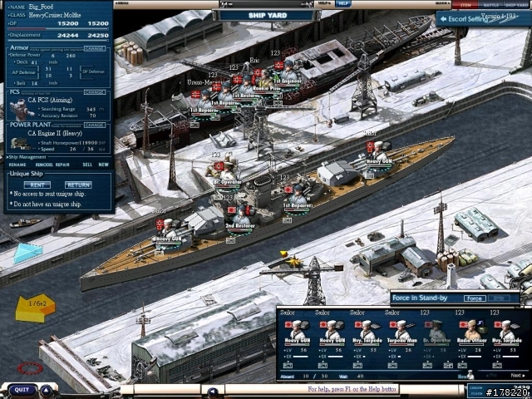This screenshot has height=399, width=532.
Task: Click the red circular ring icon near QUIT
Action: [x=30, y=368]
